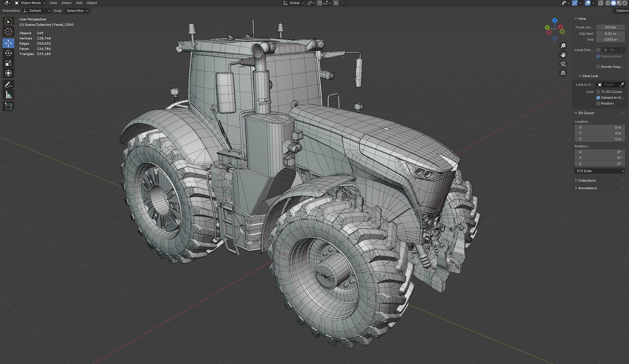Toggle X-ray display in header
Viewport: 629px width, 364px height.
point(600,3)
